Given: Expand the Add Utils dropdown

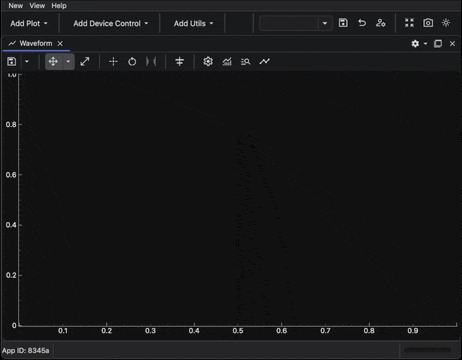Looking at the screenshot, I should 193,23.
